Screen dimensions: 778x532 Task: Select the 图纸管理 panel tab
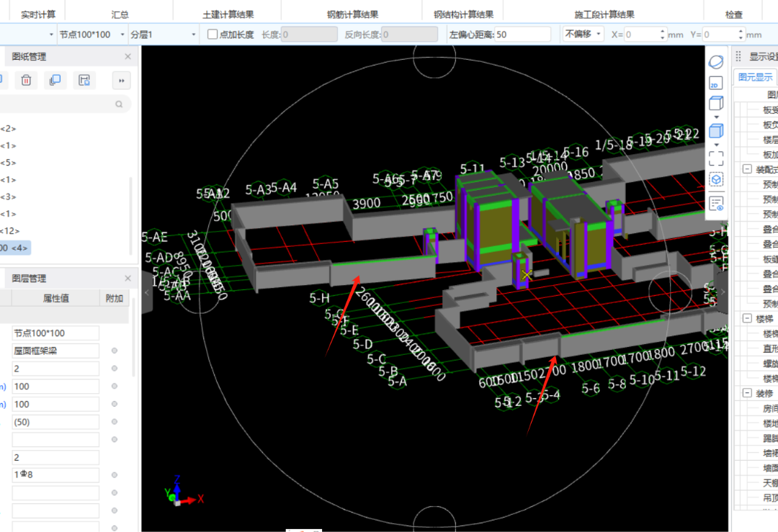(x=30, y=57)
